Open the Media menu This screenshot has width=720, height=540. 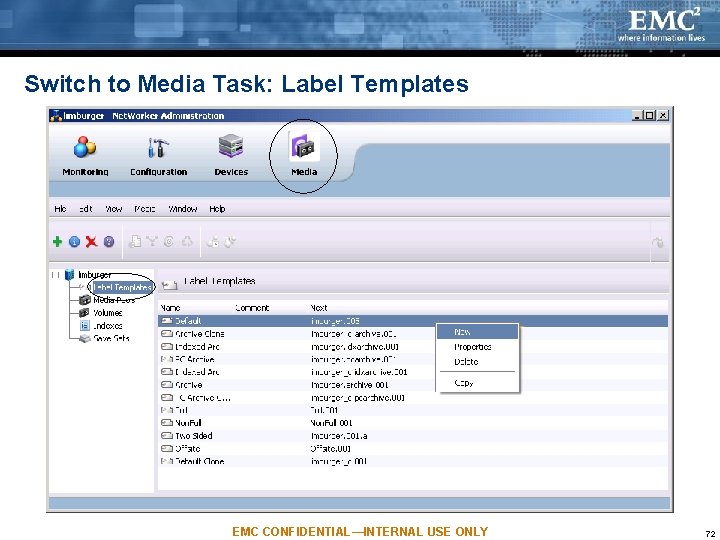(x=145, y=209)
